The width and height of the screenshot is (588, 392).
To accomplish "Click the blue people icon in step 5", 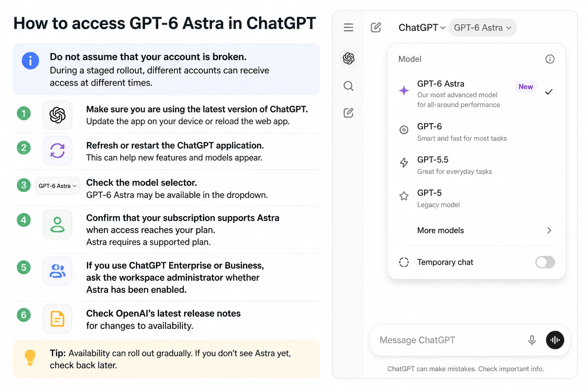I will pos(57,271).
